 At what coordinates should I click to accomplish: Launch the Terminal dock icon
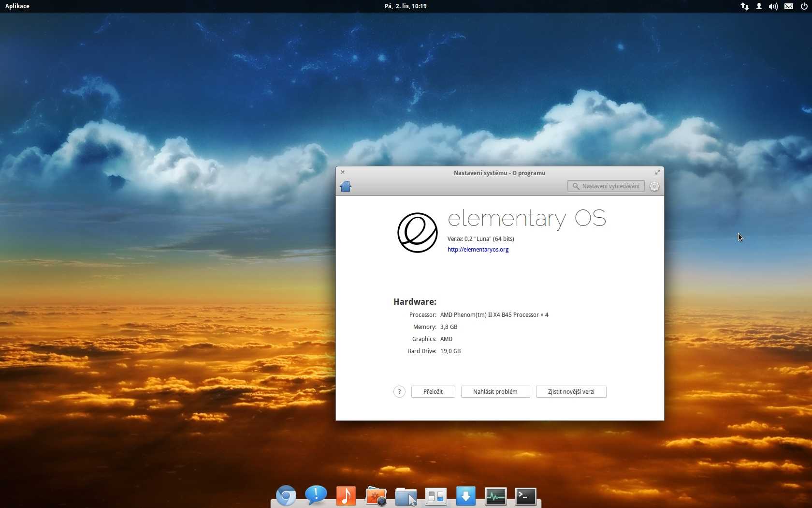(x=526, y=496)
